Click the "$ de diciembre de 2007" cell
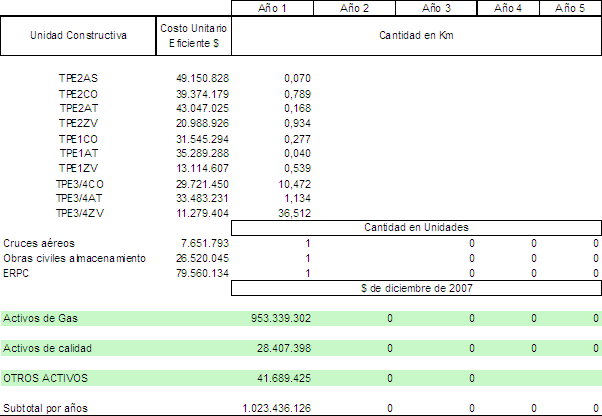Screen dimensions: 602x416 coord(417,288)
